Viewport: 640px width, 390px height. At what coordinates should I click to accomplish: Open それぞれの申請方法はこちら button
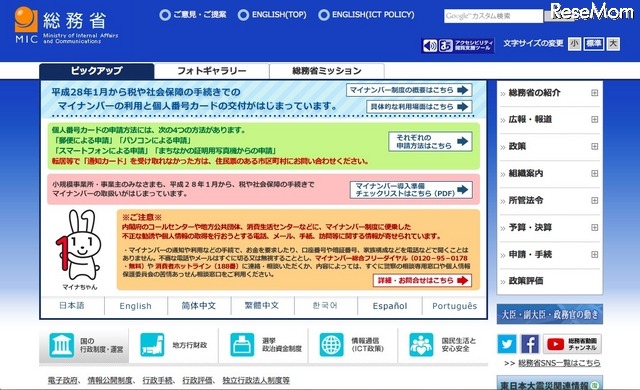[430, 142]
